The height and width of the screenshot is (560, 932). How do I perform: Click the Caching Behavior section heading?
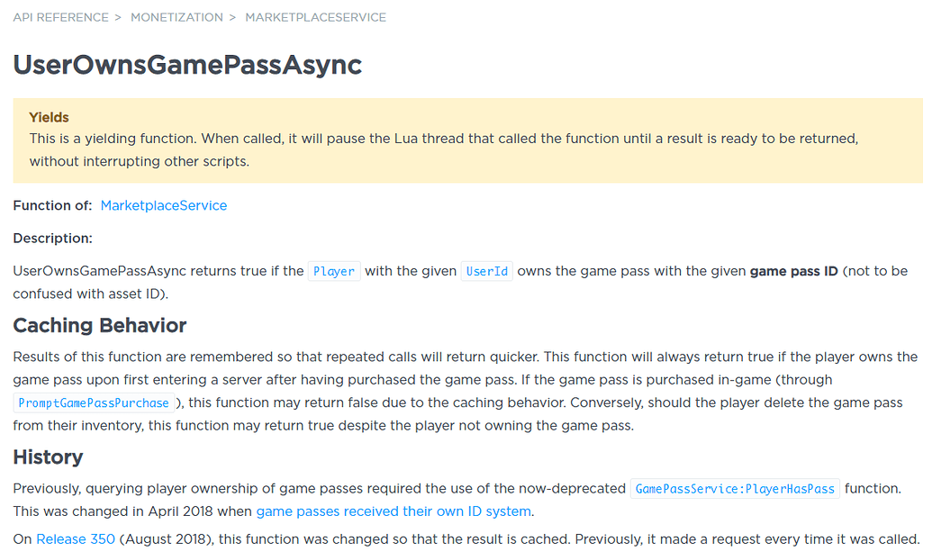(99, 325)
